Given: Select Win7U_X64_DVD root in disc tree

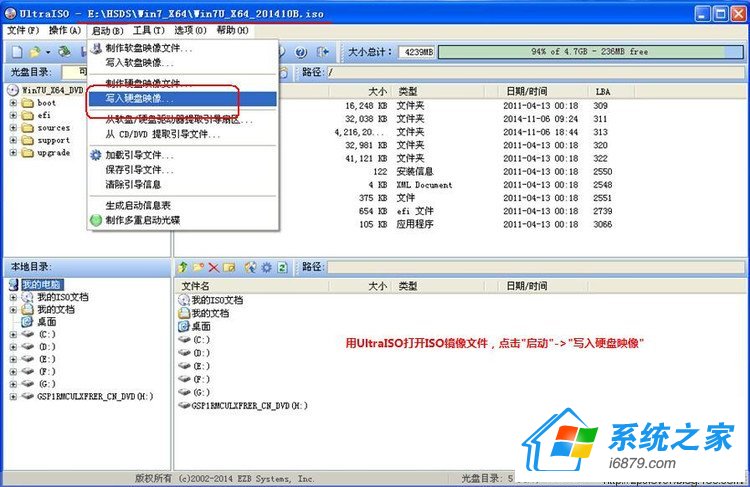Looking at the screenshot, I should click(53, 90).
